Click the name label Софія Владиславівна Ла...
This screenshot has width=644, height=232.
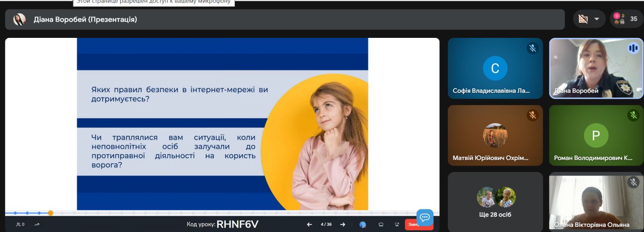pyautogui.click(x=491, y=91)
